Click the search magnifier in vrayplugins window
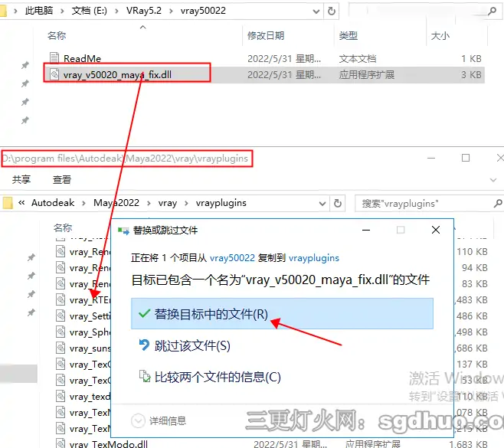 pyautogui.click(x=498, y=203)
